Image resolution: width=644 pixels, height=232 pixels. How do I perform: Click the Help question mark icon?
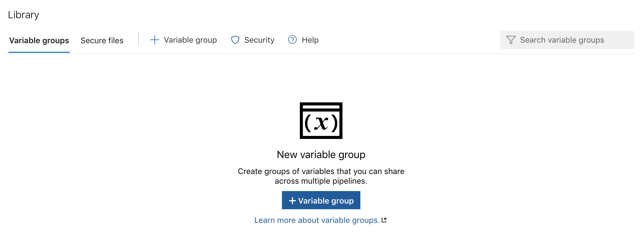[292, 40]
